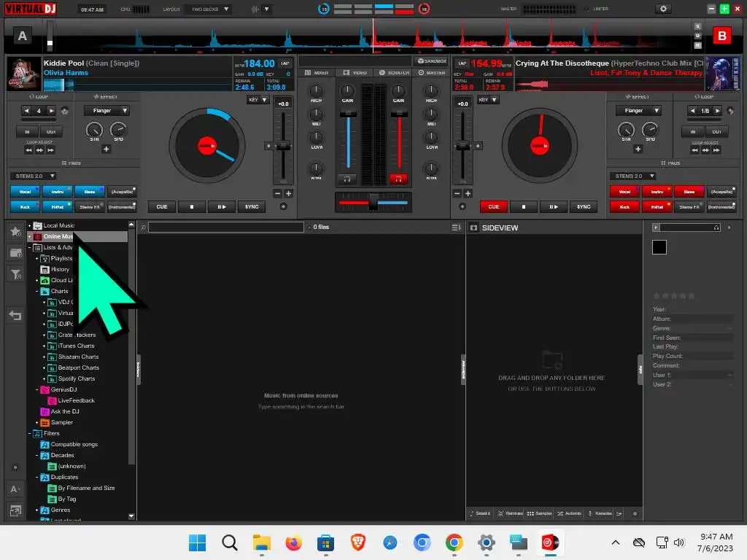This screenshot has width=747, height=560.
Task: Click TAP tempo button on deck B
Action: click(462, 63)
